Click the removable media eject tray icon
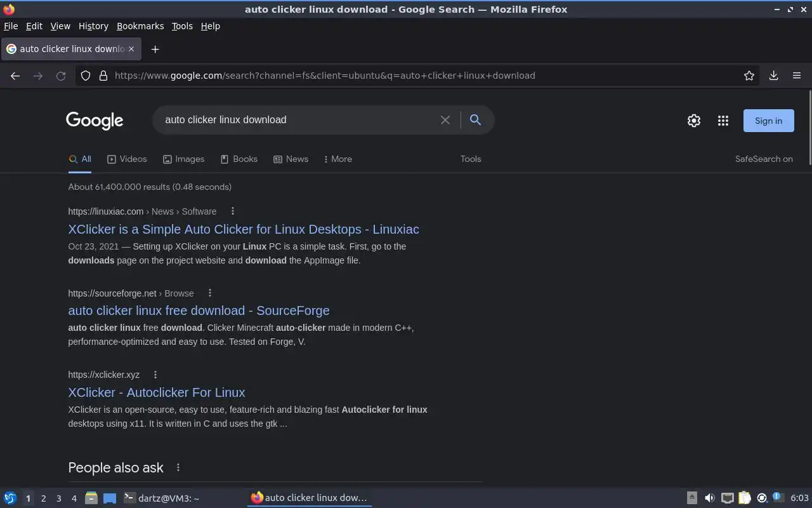812x508 pixels. pyautogui.click(x=692, y=498)
